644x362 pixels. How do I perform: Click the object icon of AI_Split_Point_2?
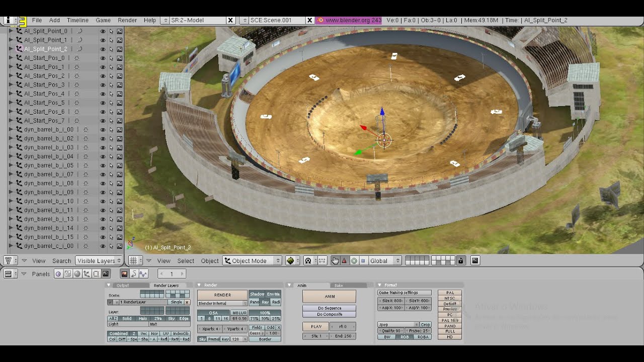pos(20,49)
